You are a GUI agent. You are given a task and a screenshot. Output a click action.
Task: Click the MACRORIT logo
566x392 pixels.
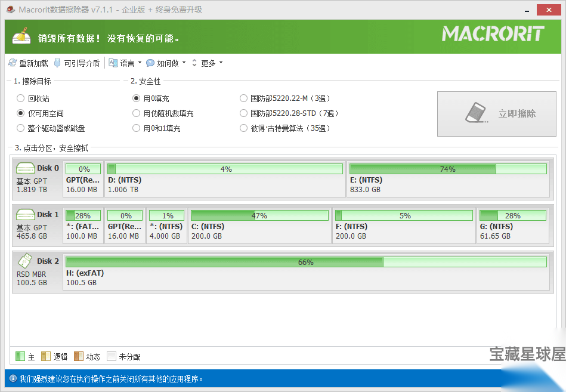[x=493, y=33]
